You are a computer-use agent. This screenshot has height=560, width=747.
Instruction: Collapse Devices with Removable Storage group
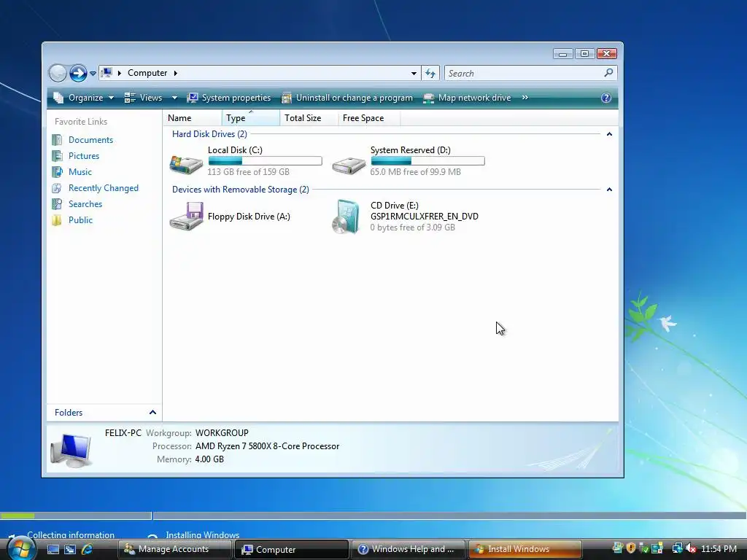pyautogui.click(x=609, y=190)
